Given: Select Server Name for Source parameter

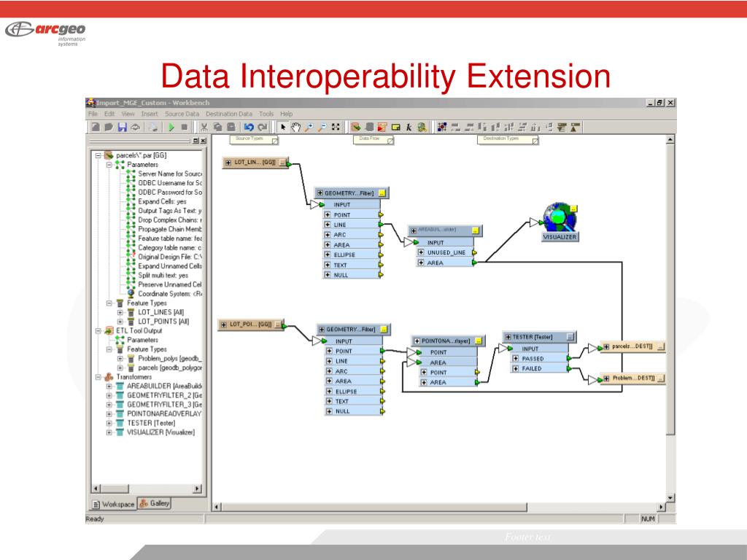Looking at the screenshot, I should [170, 174].
